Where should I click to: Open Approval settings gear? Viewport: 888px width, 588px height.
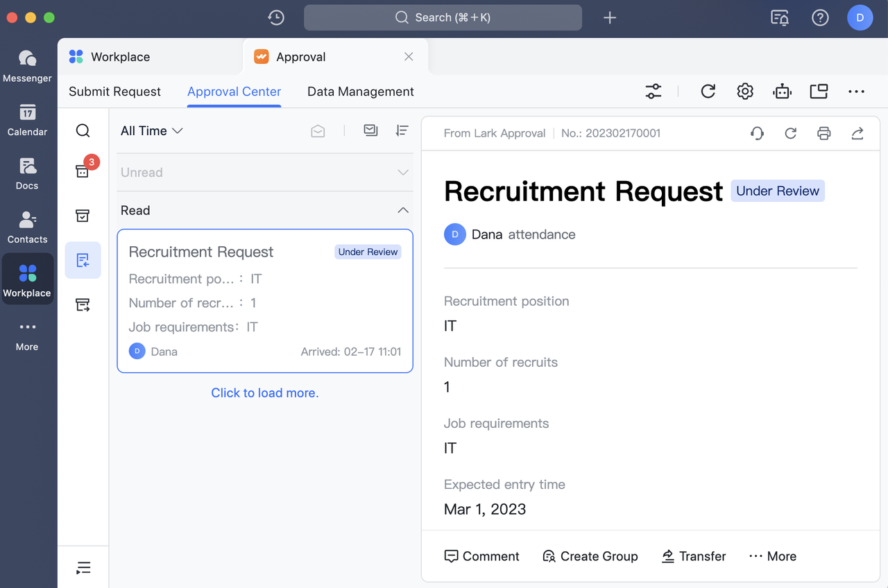point(745,92)
